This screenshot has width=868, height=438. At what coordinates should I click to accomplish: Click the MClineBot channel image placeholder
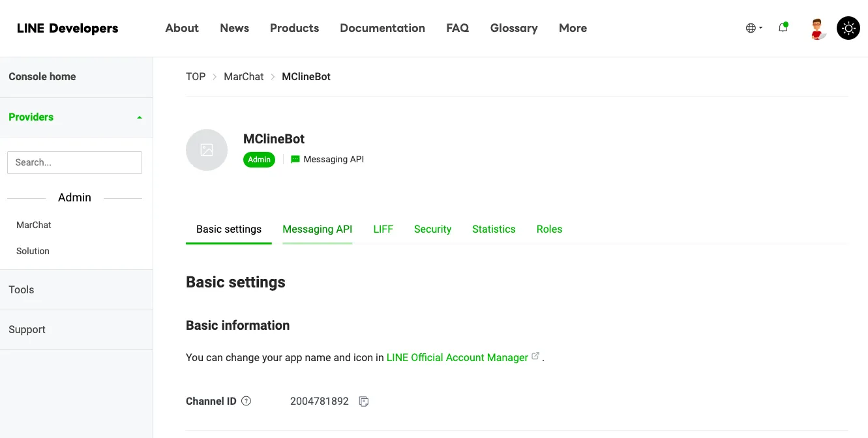click(207, 150)
